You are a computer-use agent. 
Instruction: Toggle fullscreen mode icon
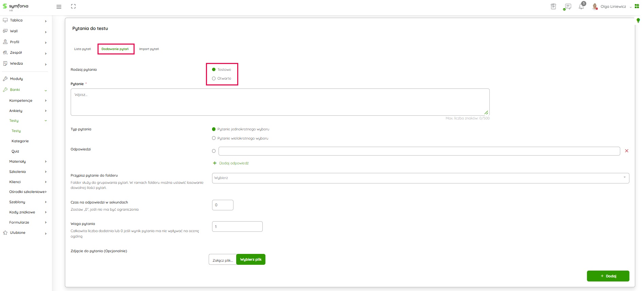[73, 6]
